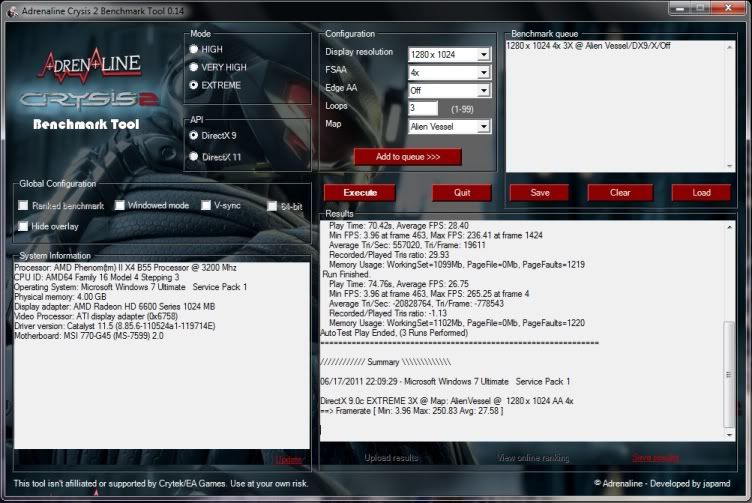Image resolution: width=752 pixels, height=503 pixels.
Task: Click the Display adapter line in System Information
Action: pos(115,306)
